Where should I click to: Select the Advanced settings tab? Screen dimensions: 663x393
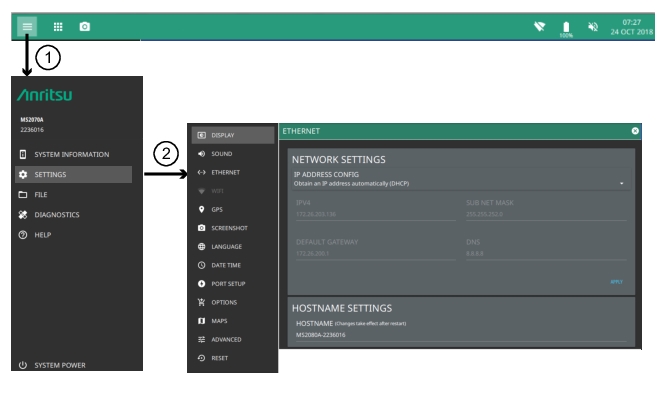pyautogui.click(x=233, y=340)
